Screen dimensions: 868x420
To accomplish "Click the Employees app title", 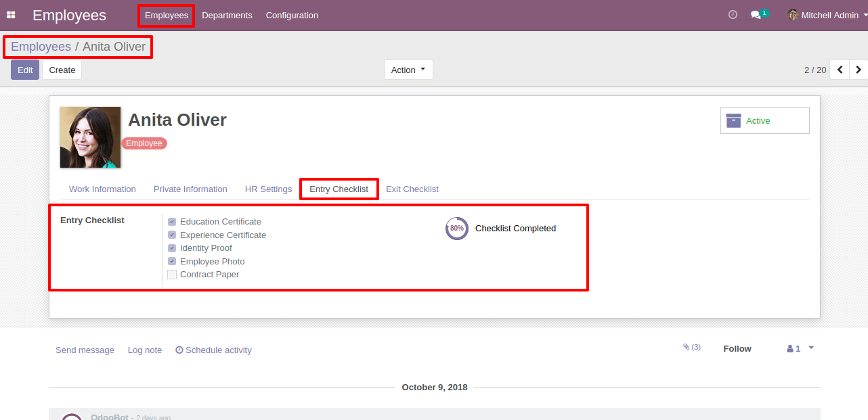I will pyautogui.click(x=69, y=15).
